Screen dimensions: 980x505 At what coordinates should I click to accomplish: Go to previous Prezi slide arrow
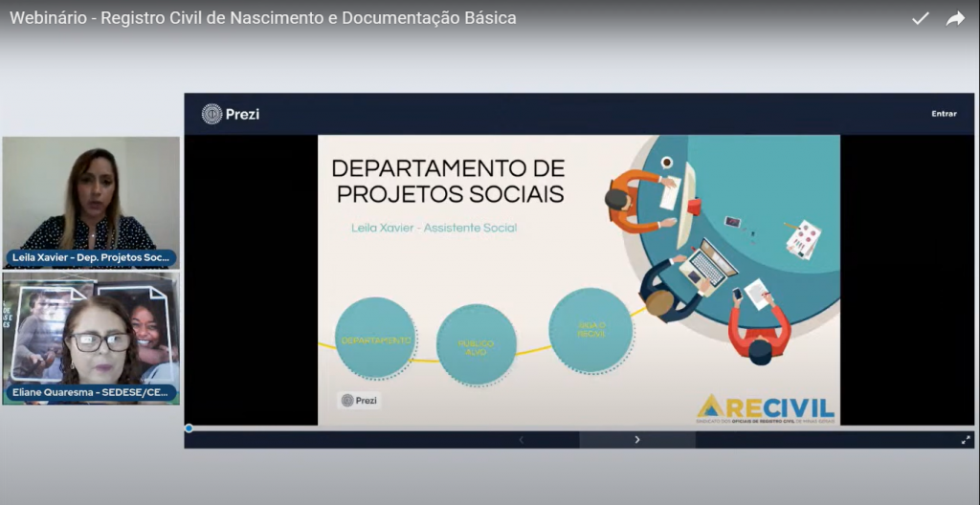coord(522,440)
